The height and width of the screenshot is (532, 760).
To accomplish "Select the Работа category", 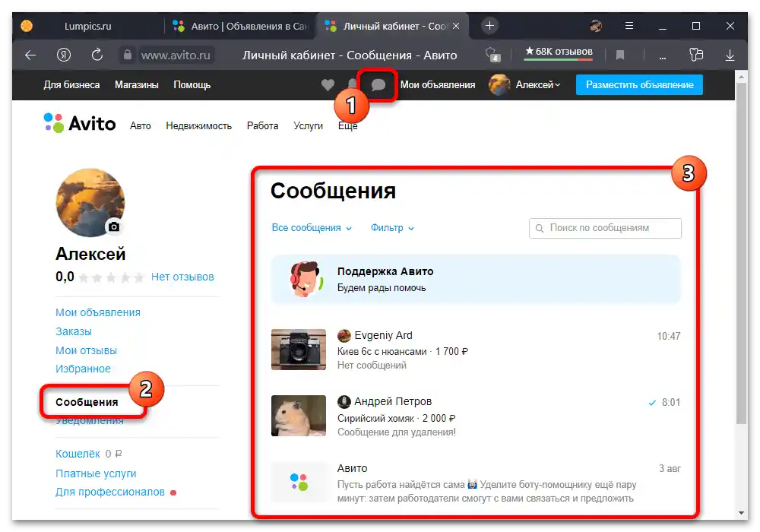I will 262,125.
